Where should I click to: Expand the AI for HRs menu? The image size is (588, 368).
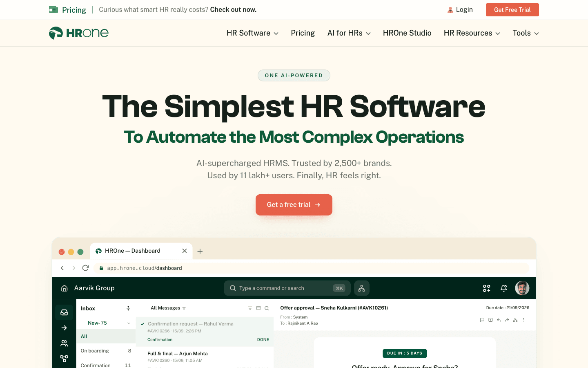tap(349, 33)
